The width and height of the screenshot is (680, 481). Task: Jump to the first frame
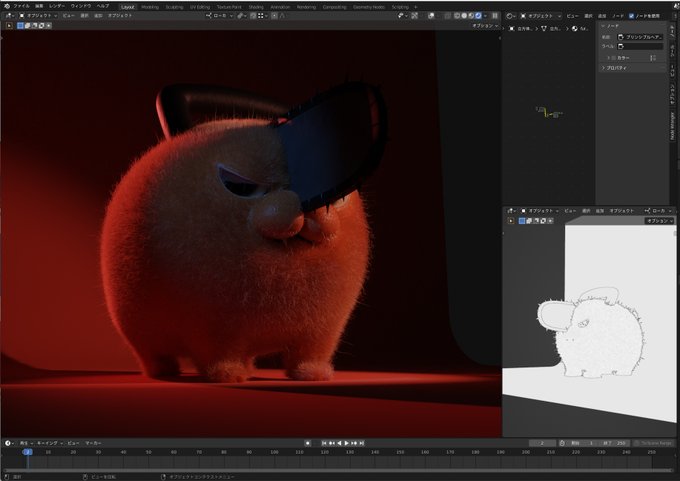click(x=324, y=443)
